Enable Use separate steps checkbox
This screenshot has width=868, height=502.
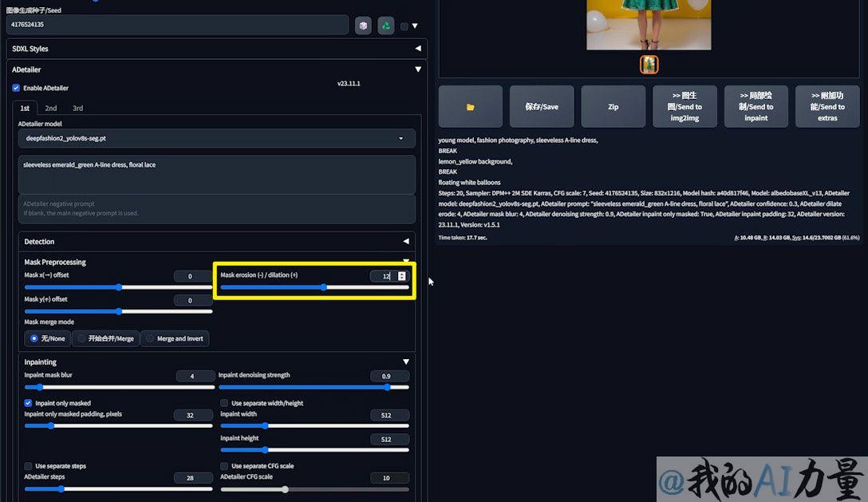coord(28,466)
